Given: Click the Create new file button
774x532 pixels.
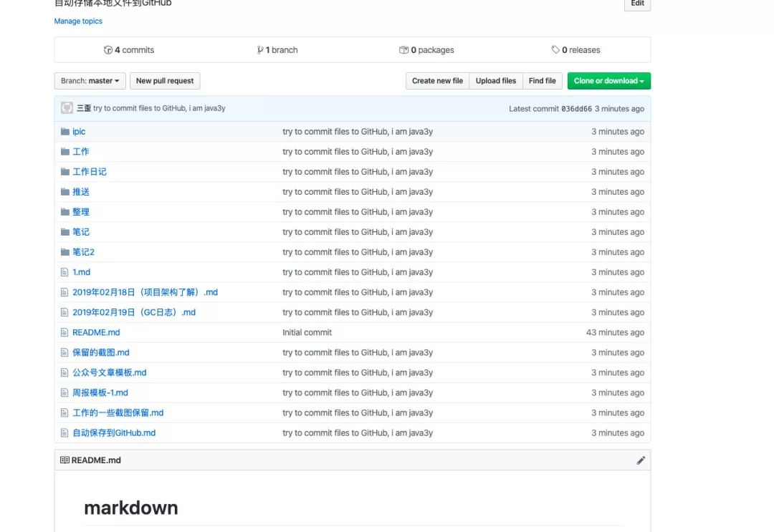Looking at the screenshot, I should [437, 81].
